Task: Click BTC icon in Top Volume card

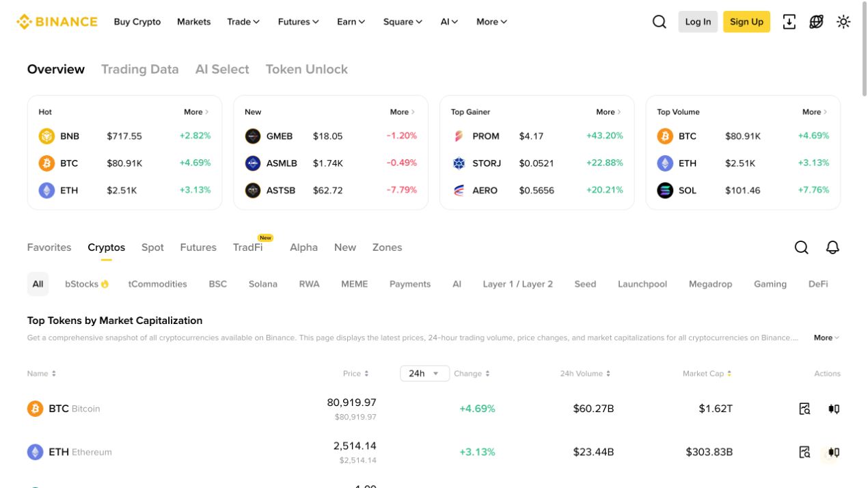Action: click(665, 136)
